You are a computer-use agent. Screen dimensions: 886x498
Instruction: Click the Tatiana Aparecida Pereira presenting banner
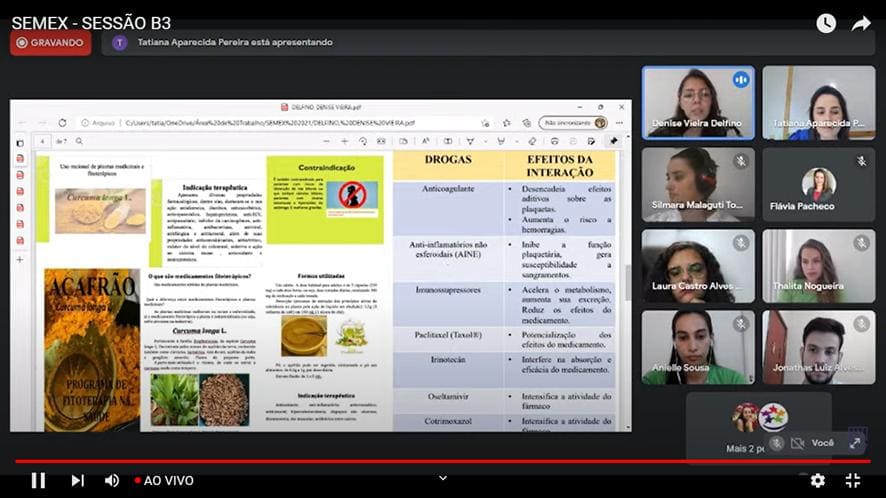[x=488, y=43]
